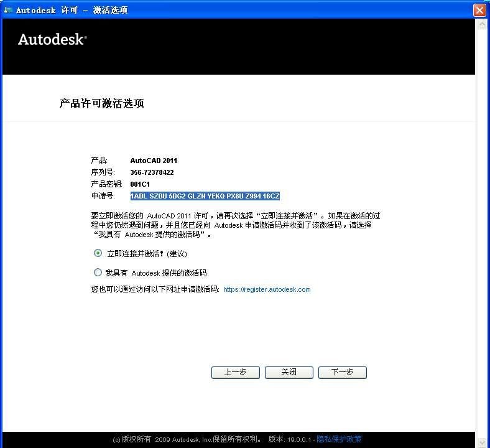
Task: Click the serial number 356-72378422
Action: (152, 172)
